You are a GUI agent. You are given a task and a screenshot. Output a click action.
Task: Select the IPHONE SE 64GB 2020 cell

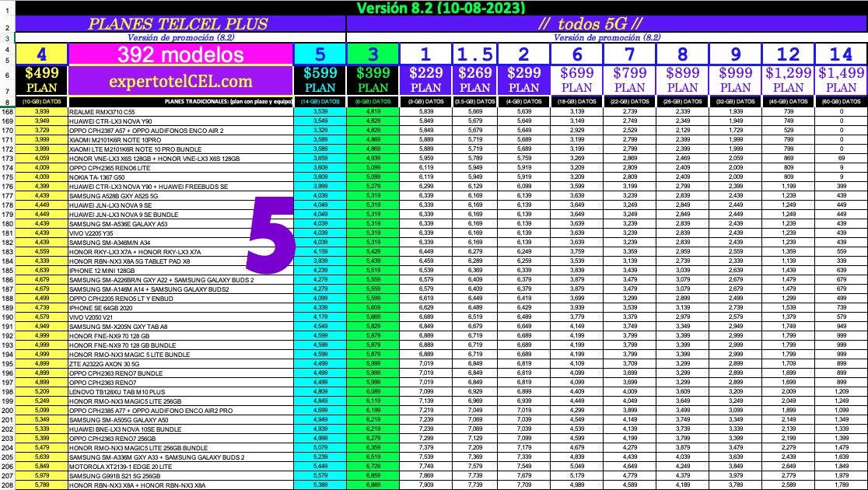(x=180, y=308)
